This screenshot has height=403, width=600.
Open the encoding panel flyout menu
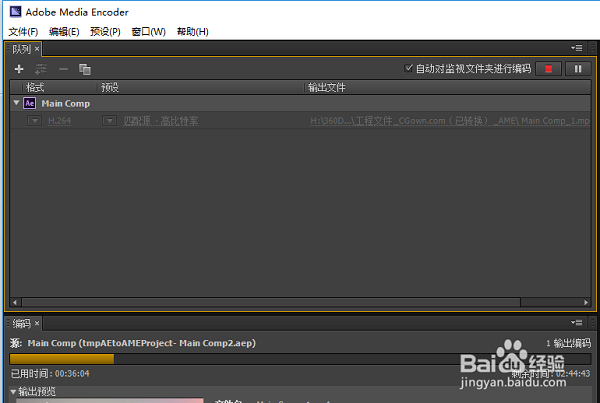click(577, 323)
